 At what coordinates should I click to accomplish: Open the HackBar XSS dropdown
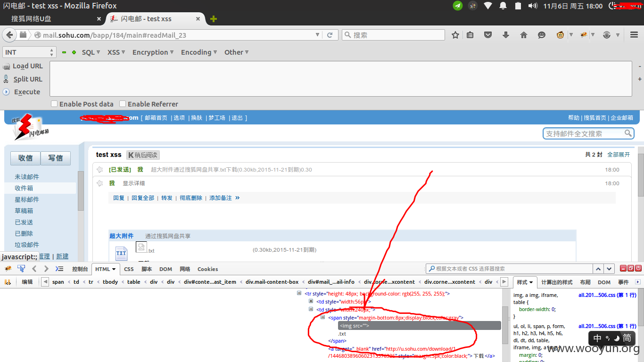116,52
